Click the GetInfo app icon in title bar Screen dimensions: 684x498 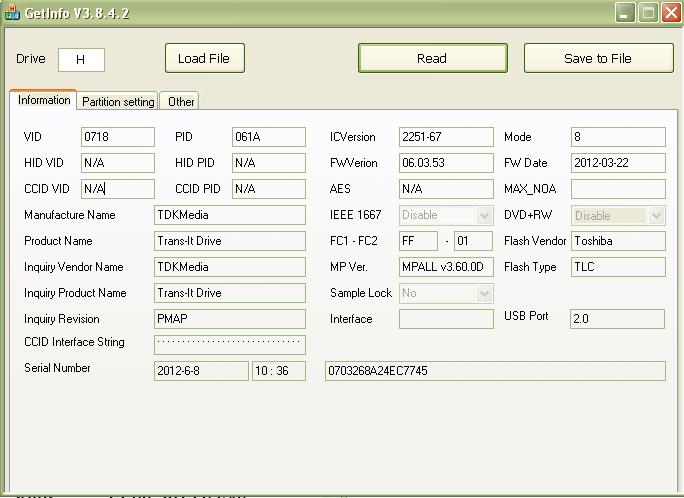click(x=12, y=13)
